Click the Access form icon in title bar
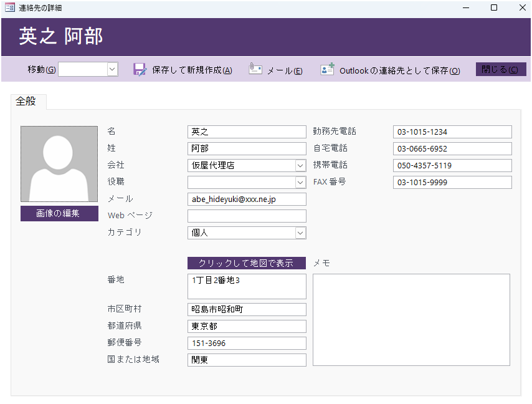Screen dimensions: 532x404 [9, 8]
